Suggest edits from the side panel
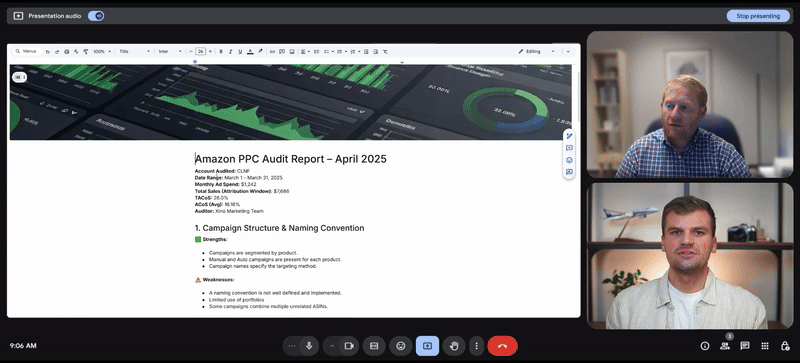 569,173
